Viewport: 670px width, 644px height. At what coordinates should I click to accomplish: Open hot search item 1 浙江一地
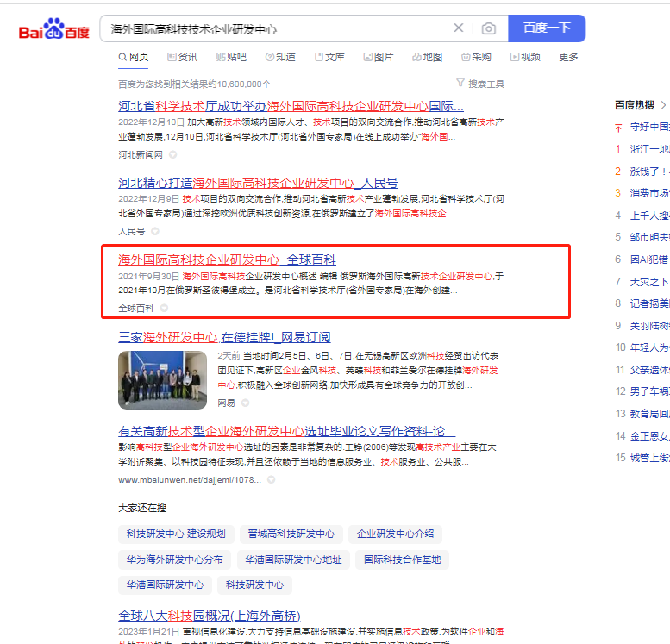pos(649,149)
